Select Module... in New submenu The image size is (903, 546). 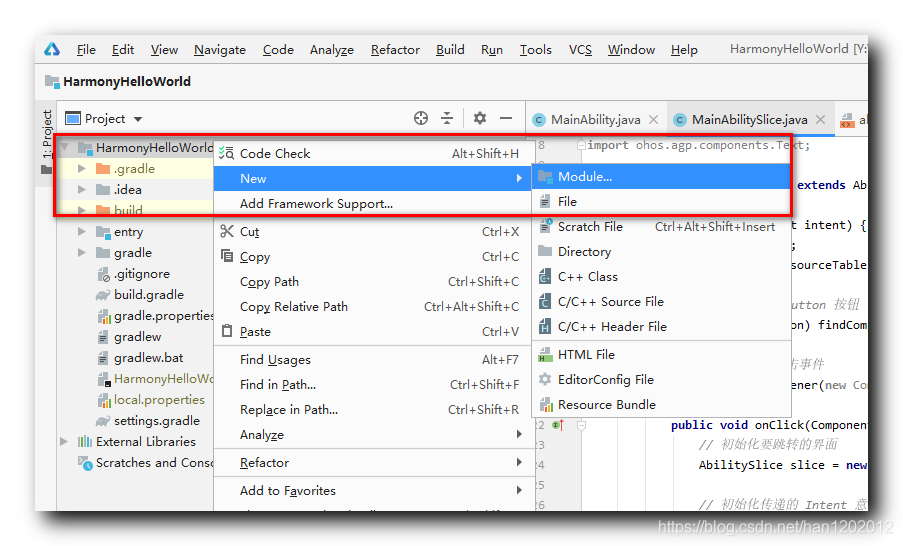click(661, 177)
